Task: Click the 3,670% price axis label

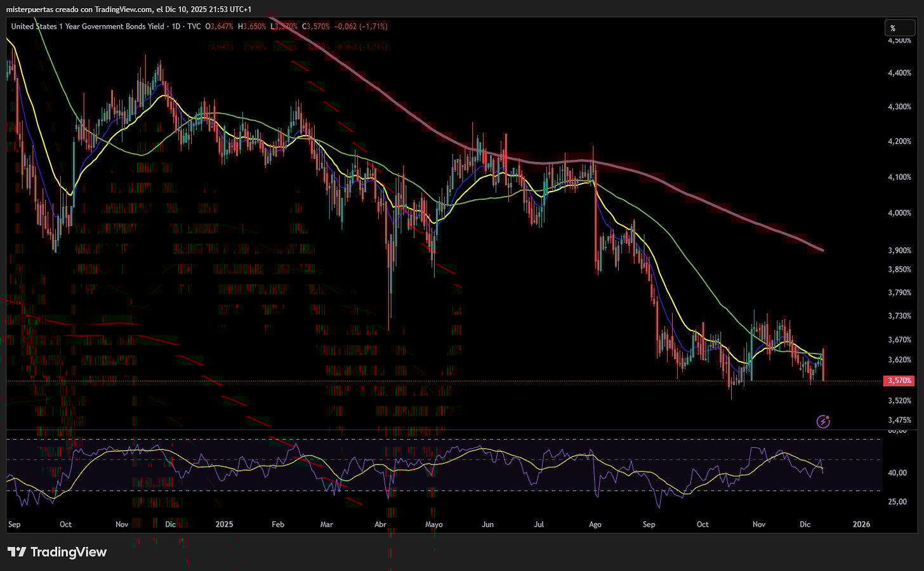Action: pyautogui.click(x=899, y=340)
